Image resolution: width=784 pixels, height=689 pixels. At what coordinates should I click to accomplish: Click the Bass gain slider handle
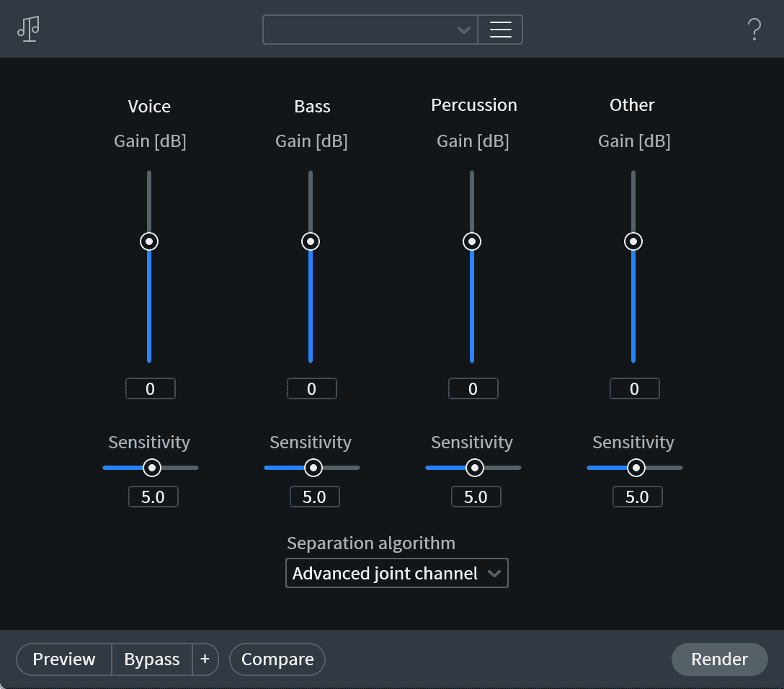311,241
